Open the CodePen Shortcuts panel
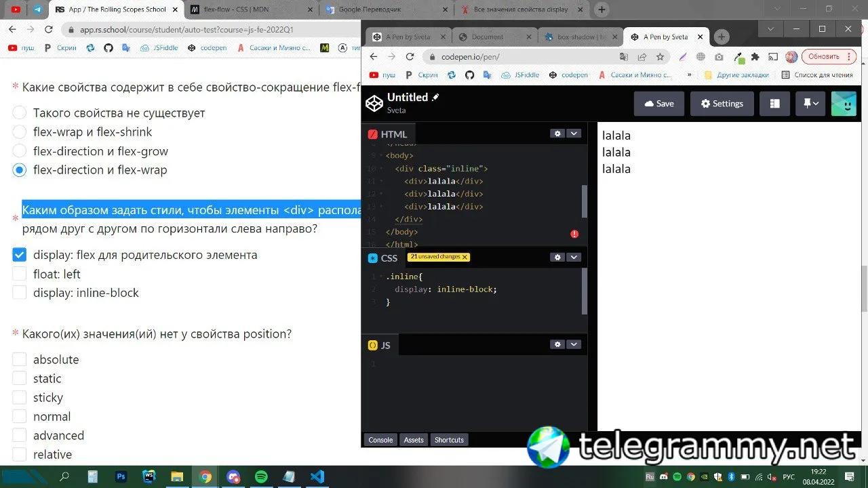The width and height of the screenshot is (868, 488). point(449,440)
